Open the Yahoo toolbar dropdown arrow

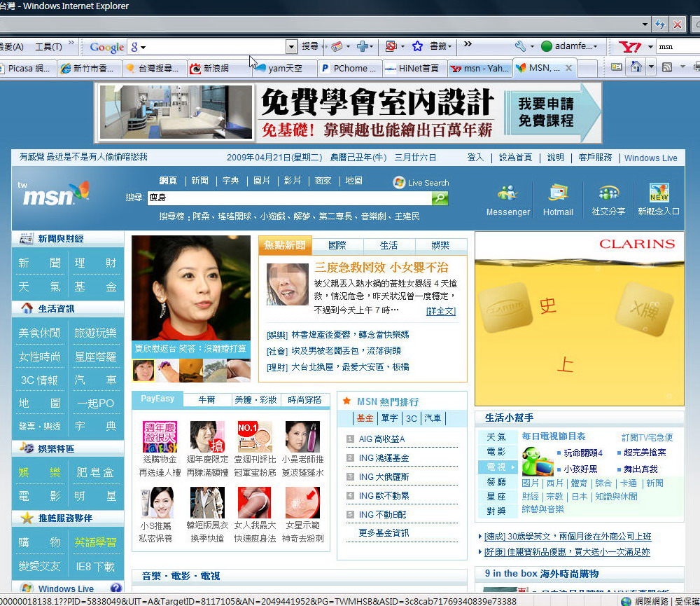[x=650, y=46]
